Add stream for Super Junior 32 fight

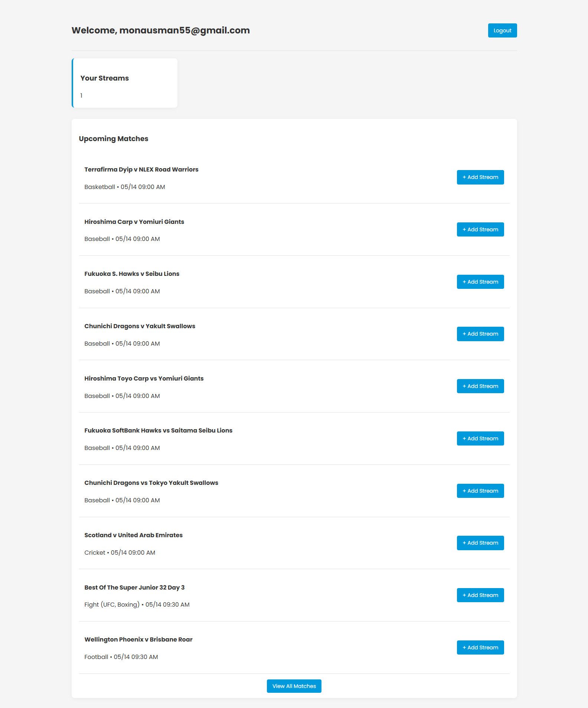pos(480,595)
